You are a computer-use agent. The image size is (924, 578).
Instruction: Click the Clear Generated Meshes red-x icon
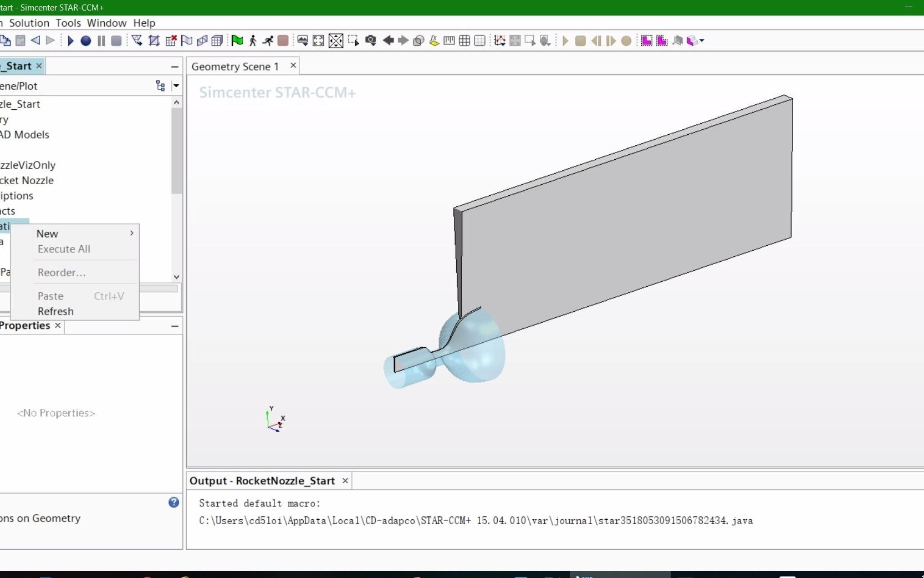(x=171, y=40)
